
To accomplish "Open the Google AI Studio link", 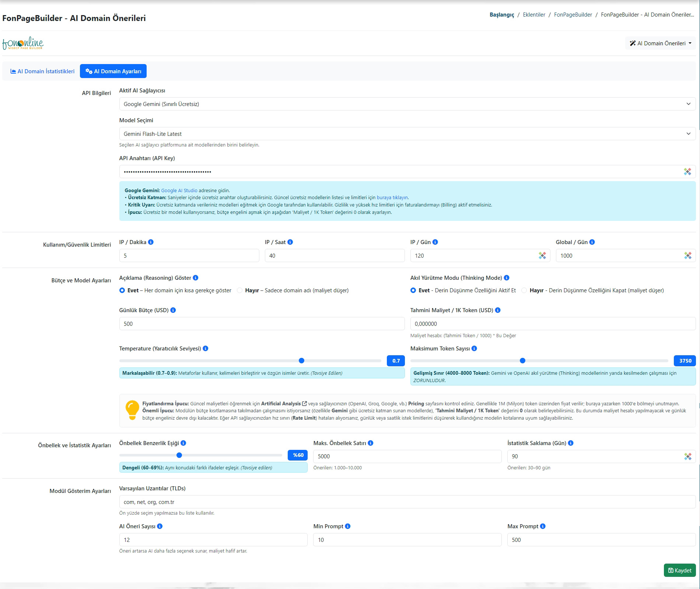I will click(179, 191).
